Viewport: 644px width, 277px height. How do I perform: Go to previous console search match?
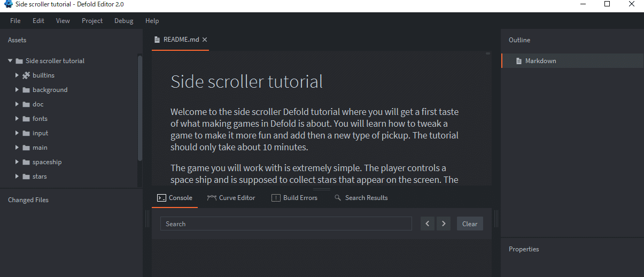click(427, 224)
